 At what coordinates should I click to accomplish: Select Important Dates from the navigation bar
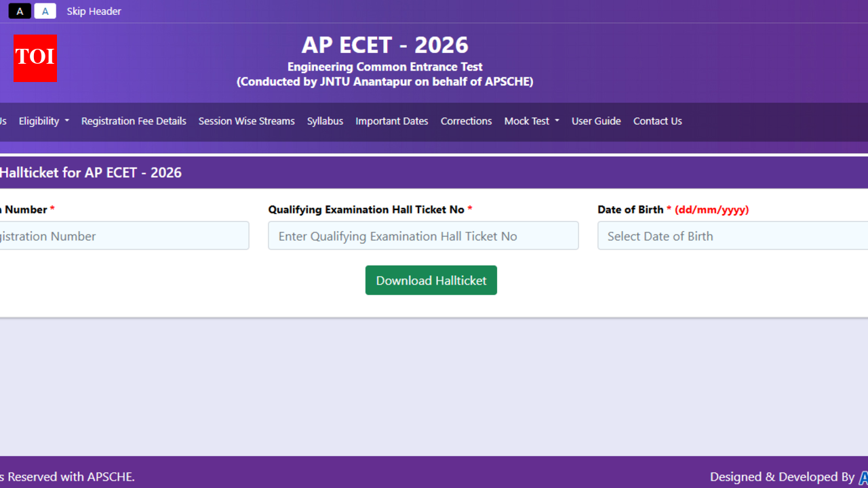coord(391,121)
